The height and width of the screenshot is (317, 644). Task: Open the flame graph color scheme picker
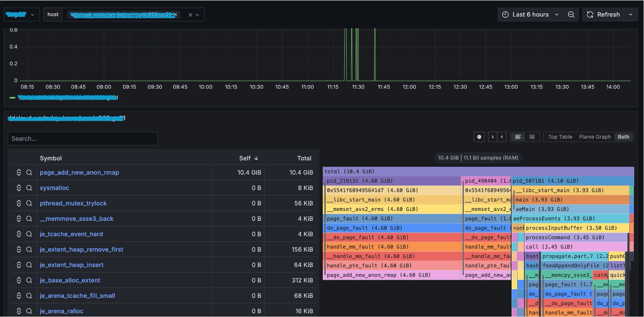tap(478, 137)
